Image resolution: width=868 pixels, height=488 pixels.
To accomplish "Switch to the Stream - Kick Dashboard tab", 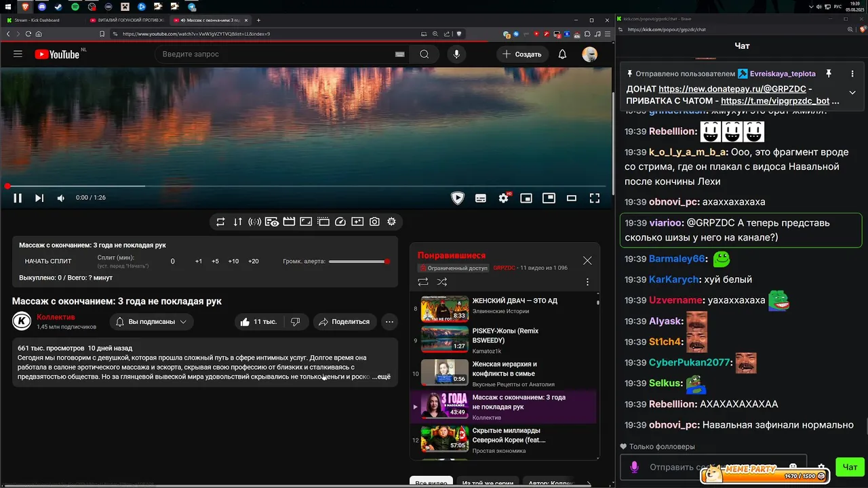I will tap(41, 20).
